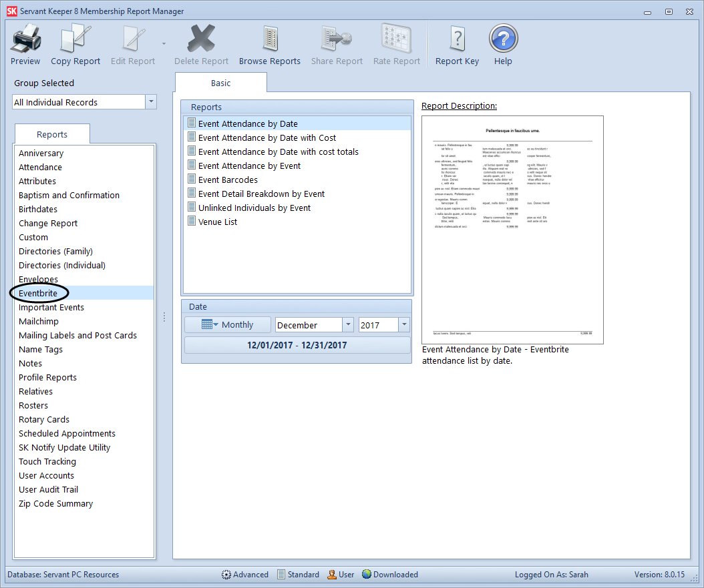Click the Delete Report X icon
704x588 pixels.
click(201, 39)
